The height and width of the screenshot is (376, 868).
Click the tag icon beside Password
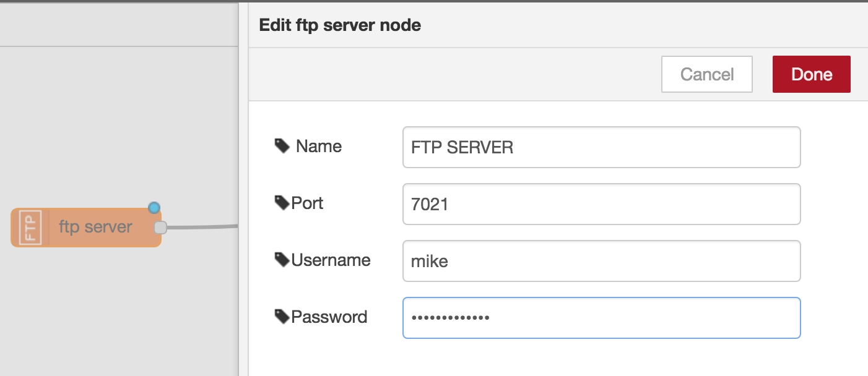click(282, 317)
